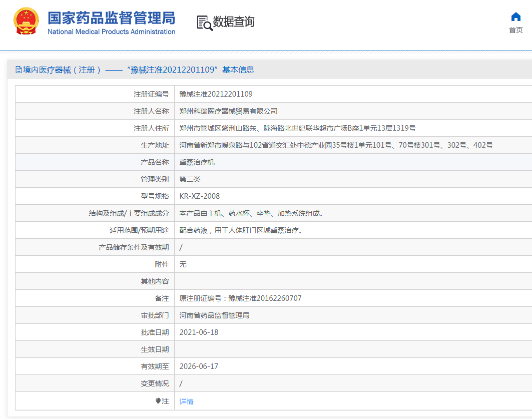This screenshot has height=419, width=532.
Task: Click the 结构及组成/主要组成成分 label
Action: coord(129,213)
